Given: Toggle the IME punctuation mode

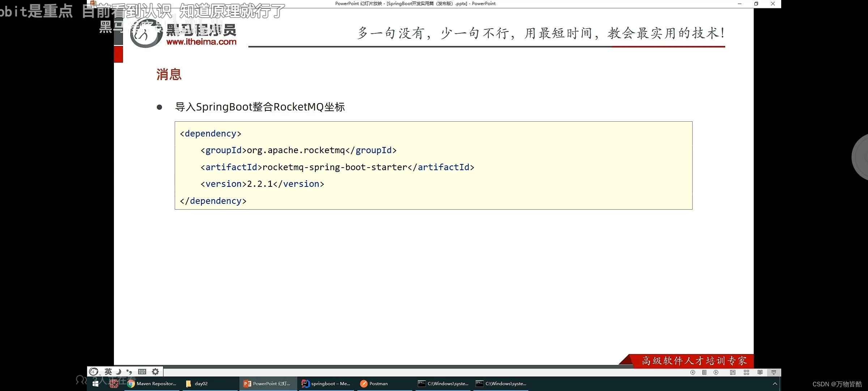Looking at the screenshot, I should (129, 371).
